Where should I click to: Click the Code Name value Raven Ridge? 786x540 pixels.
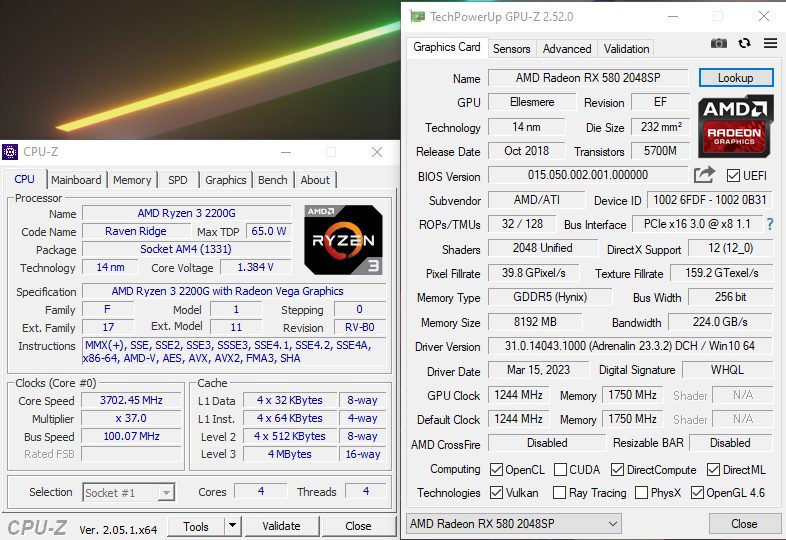[x=136, y=231]
